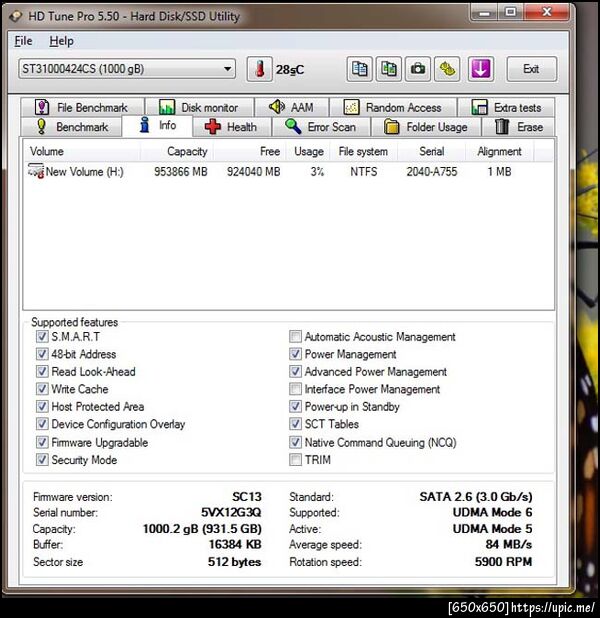
Task: Click the New Volume (H:) drive icon
Action: pos(35,171)
